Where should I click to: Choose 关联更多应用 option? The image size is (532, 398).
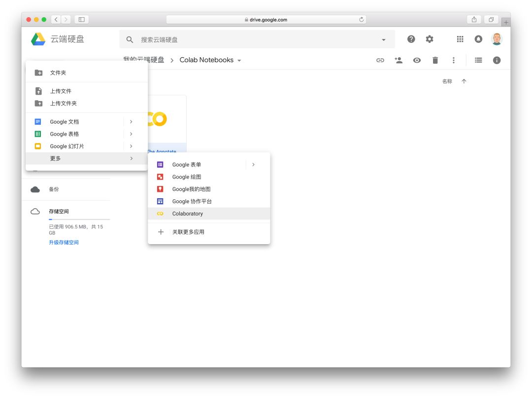coord(209,232)
